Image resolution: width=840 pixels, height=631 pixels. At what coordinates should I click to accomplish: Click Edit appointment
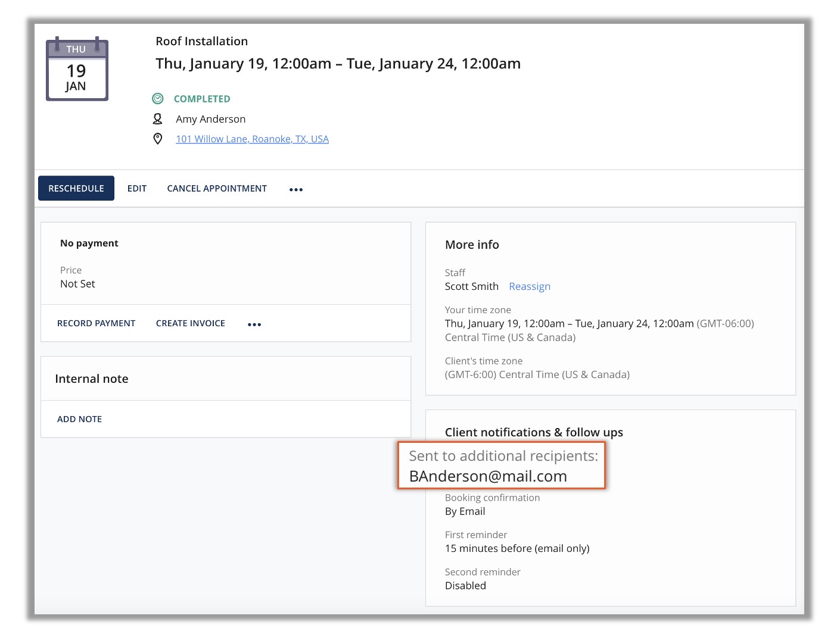(x=137, y=188)
